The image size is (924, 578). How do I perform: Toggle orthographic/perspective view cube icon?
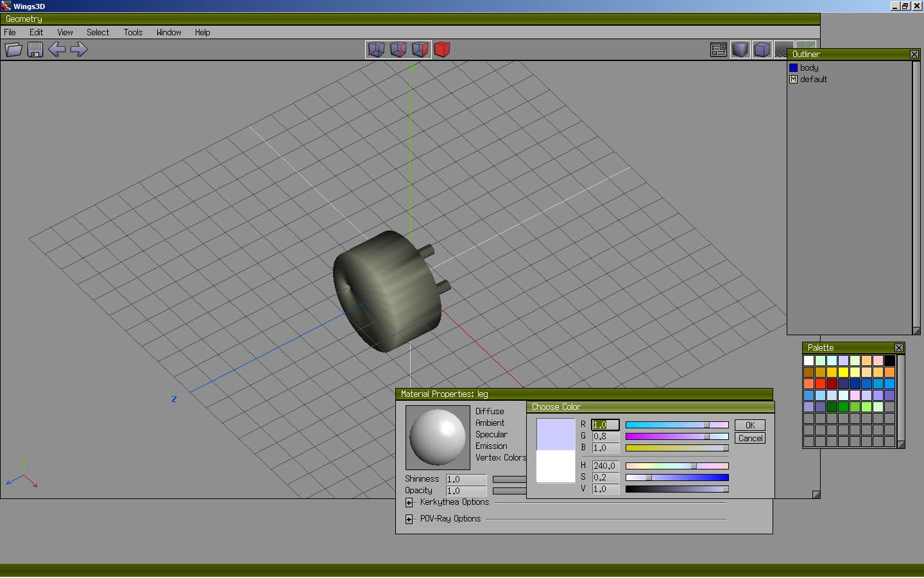pos(762,49)
